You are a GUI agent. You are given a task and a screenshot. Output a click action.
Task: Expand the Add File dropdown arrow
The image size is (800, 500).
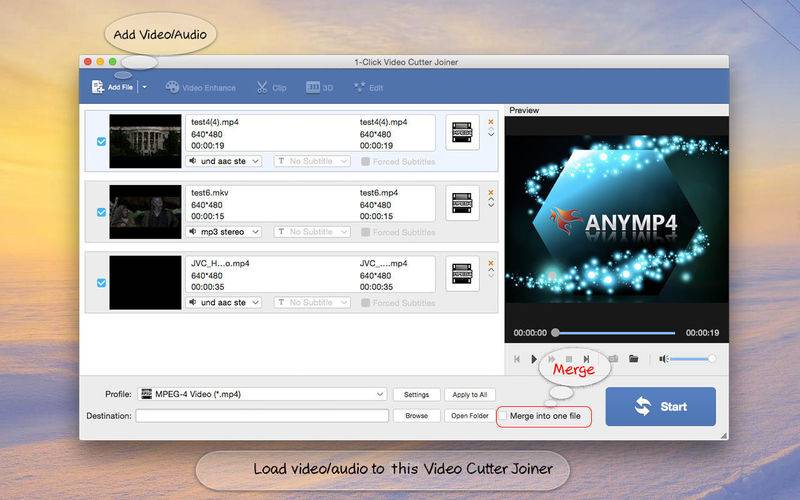[144, 87]
